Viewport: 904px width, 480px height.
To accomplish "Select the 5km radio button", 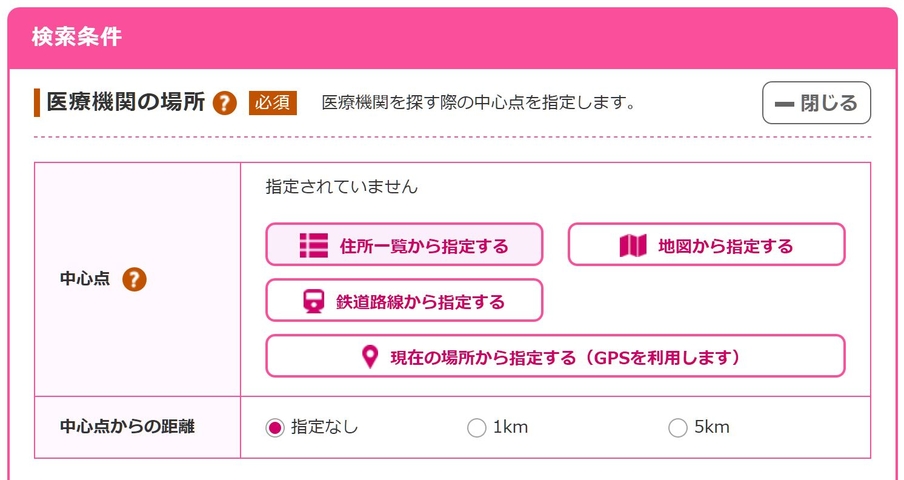I will 677,428.
